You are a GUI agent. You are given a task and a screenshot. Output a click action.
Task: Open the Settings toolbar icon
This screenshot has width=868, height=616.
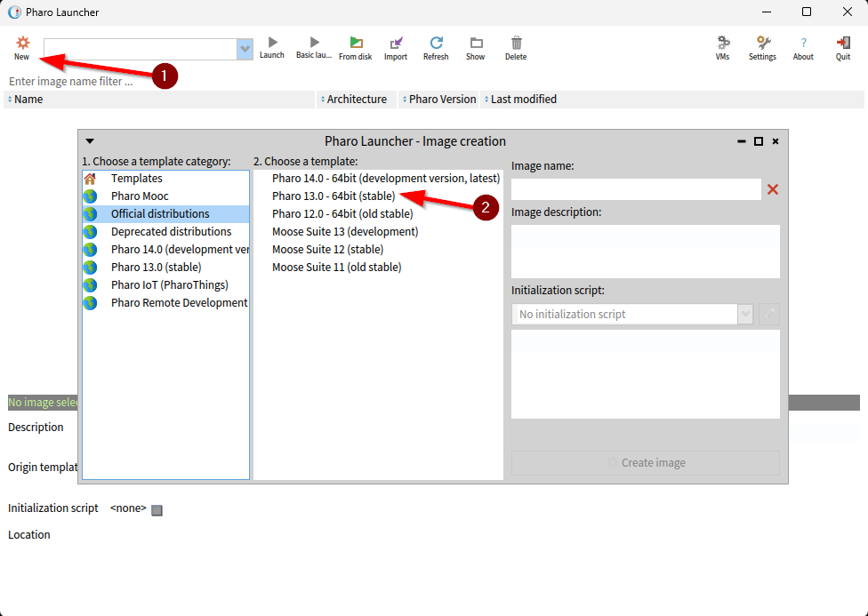tap(762, 43)
